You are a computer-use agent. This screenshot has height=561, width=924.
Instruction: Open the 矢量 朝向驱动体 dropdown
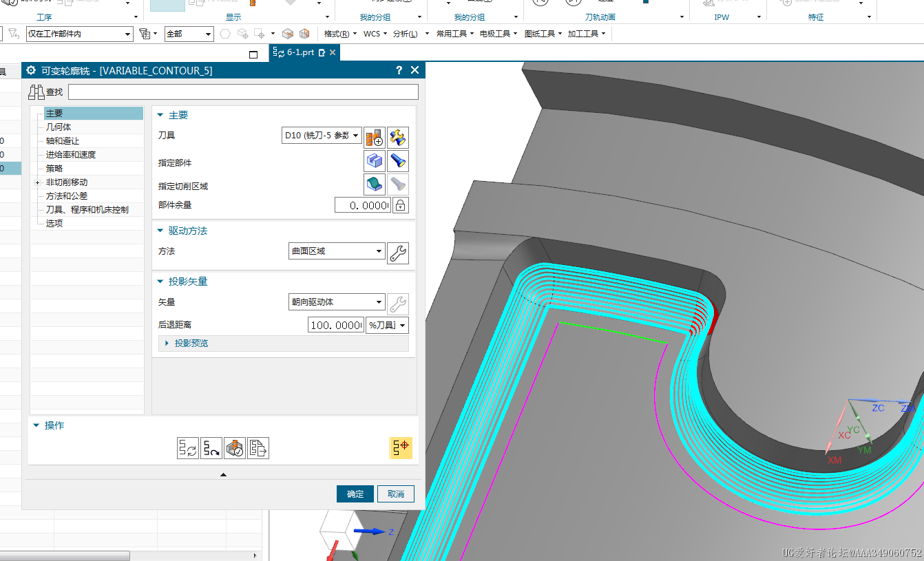pyautogui.click(x=337, y=301)
